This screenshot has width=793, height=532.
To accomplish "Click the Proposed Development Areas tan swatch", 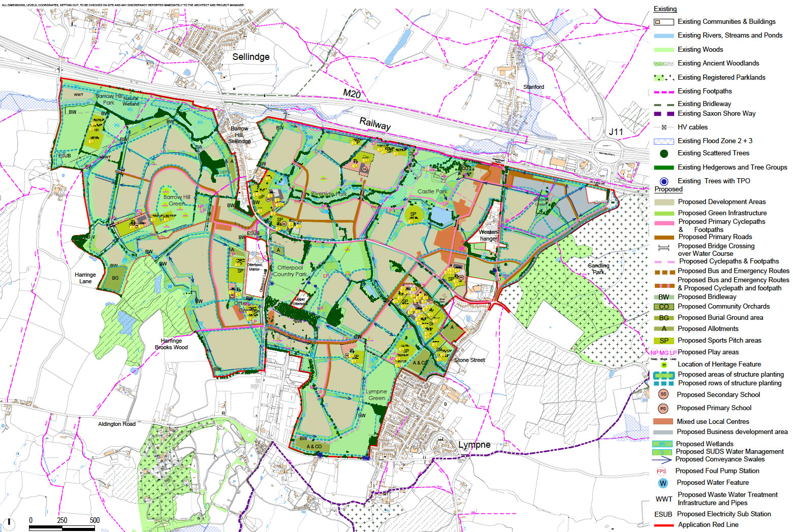I will 664,202.
